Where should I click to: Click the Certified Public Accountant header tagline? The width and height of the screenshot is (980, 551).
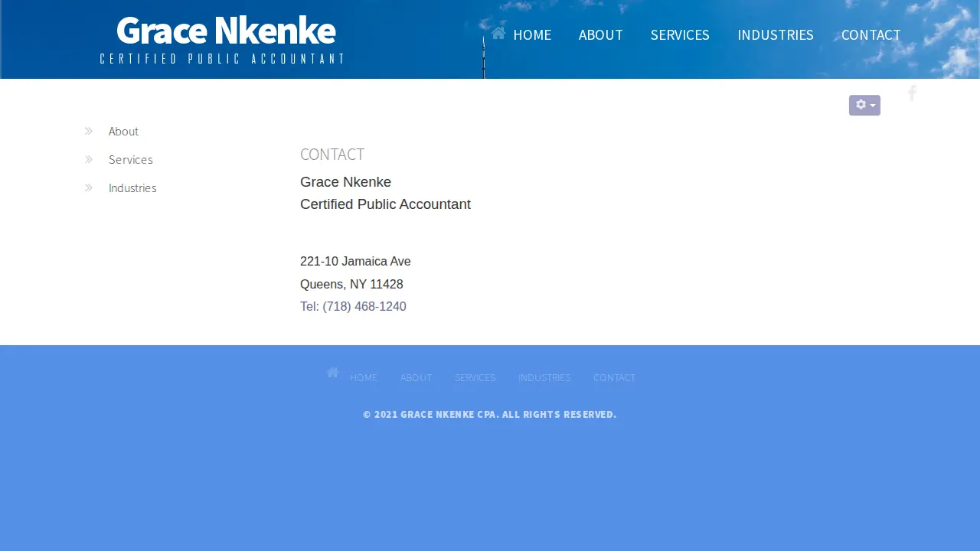(223, 59)
